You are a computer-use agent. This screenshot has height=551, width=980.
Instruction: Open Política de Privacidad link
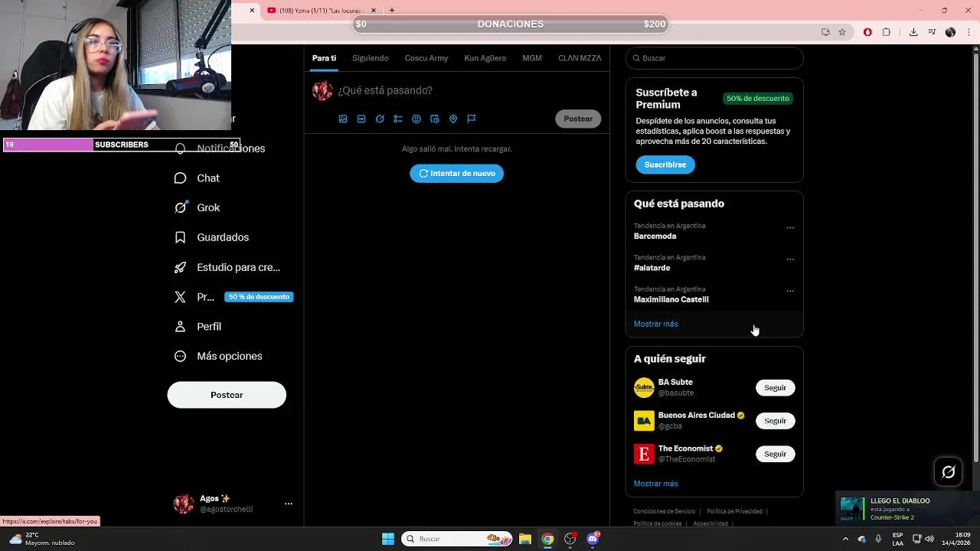click(734, 511)
